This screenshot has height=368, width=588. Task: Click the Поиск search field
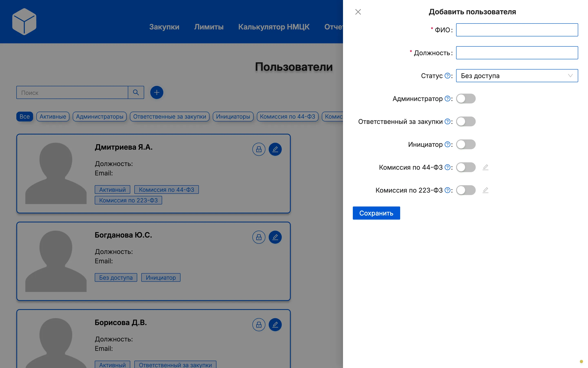pos(72,92)
